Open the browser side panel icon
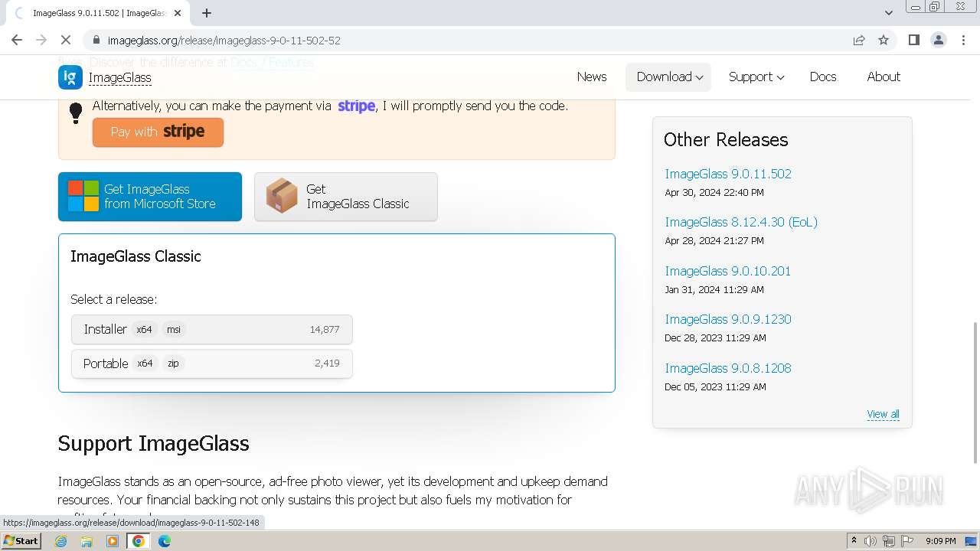The width and height of the screenshot is (980, 551). pyautogui.click(x=913, y=40)
